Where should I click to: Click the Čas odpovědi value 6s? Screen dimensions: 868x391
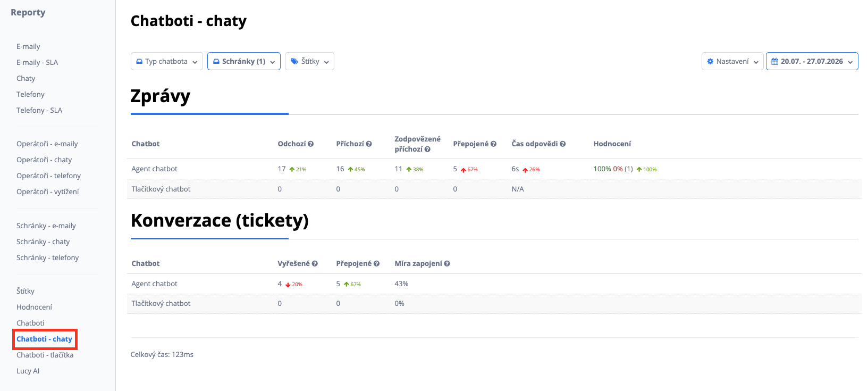coord(515,169)
